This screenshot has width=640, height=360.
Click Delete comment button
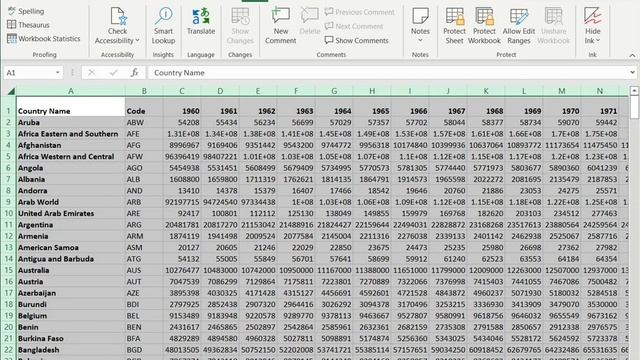[x=310, y=21]
